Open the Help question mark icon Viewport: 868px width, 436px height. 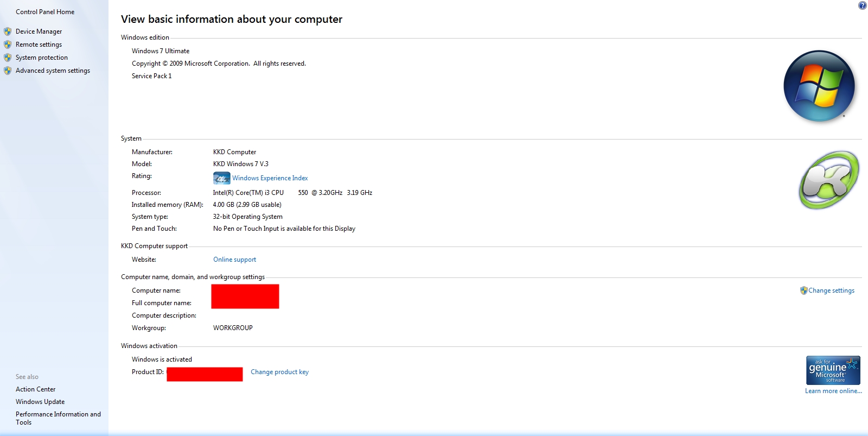pyautogui.click(x=862, y=5)
